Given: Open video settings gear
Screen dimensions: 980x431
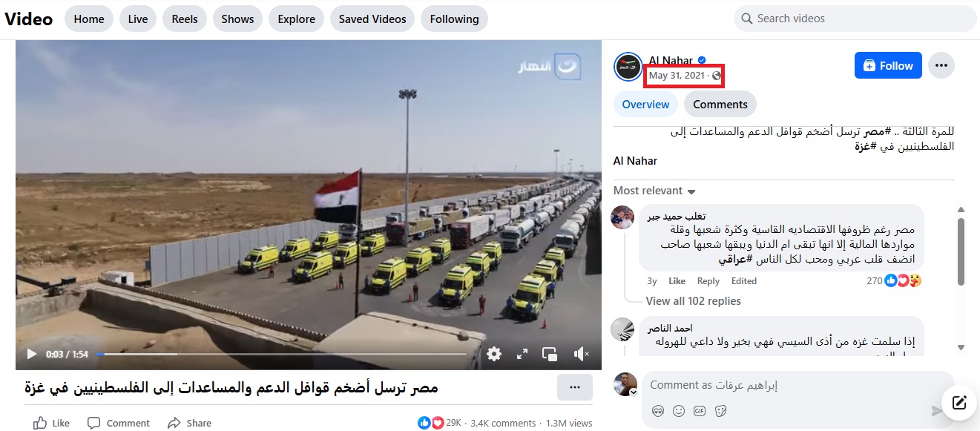Looking at the screenshot, I should coord(494,355).
